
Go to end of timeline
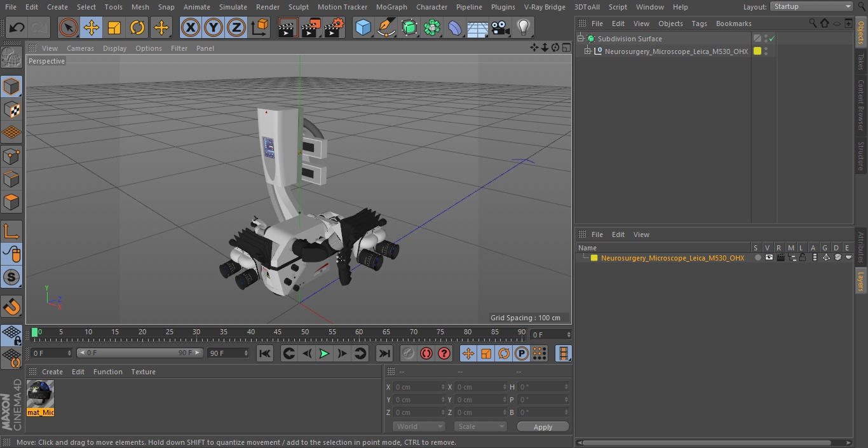[x=384, y=353]
